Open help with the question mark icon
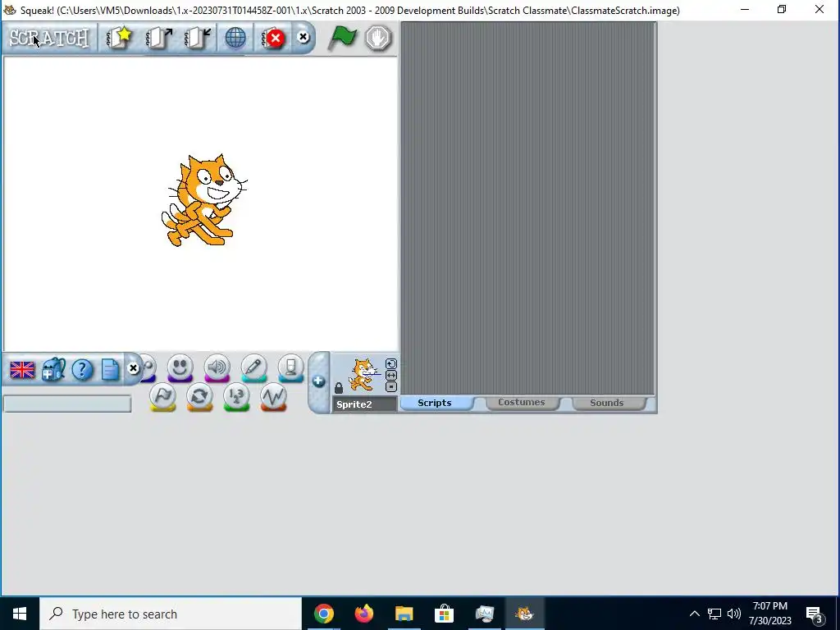Viewport: 840px width, 630px height. click(x=83, y=370)
